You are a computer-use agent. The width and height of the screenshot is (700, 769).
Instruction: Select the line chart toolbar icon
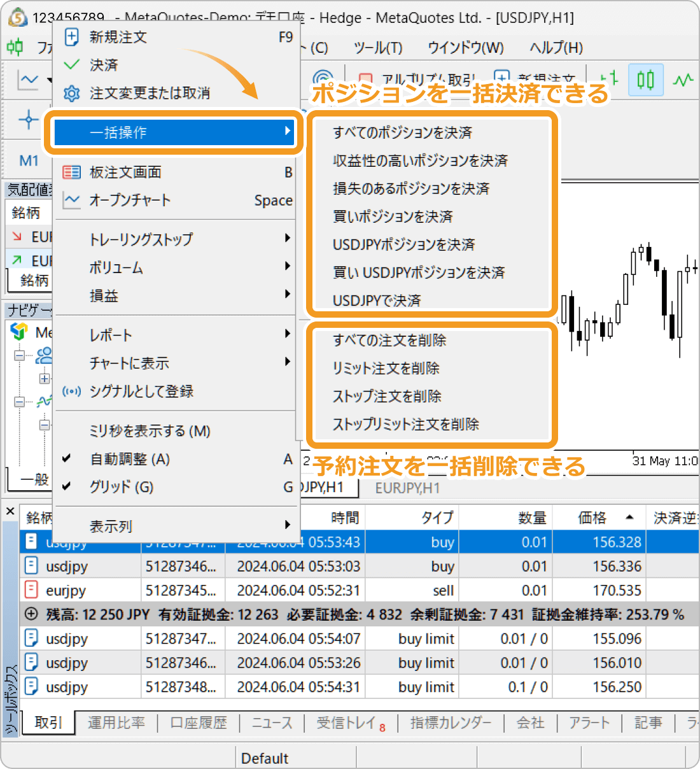(x=684, y=80)
